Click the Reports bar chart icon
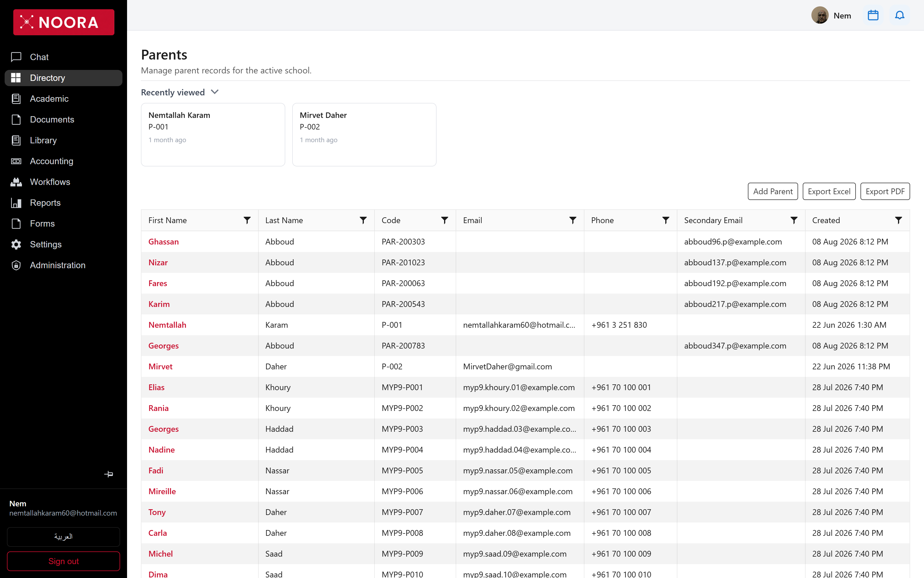The width and height of the screenshot is (924, 578). tap(16, 203)
